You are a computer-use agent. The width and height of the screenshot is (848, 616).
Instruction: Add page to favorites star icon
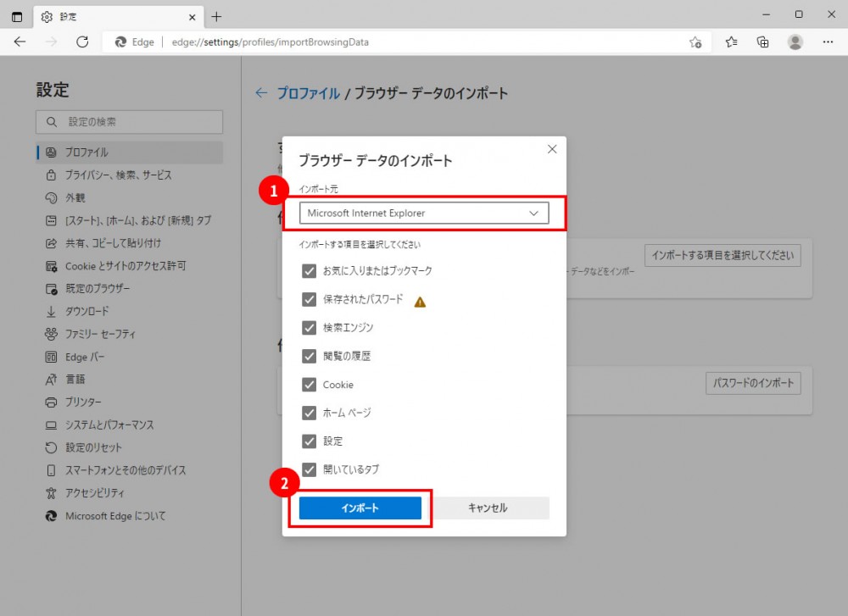tap(695, 42)
